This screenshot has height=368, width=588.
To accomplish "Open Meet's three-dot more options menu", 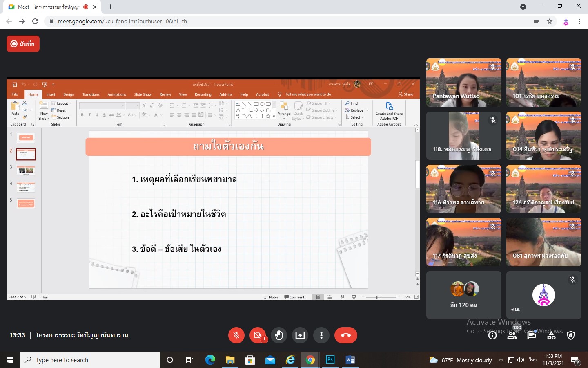I will pos(321,336).
